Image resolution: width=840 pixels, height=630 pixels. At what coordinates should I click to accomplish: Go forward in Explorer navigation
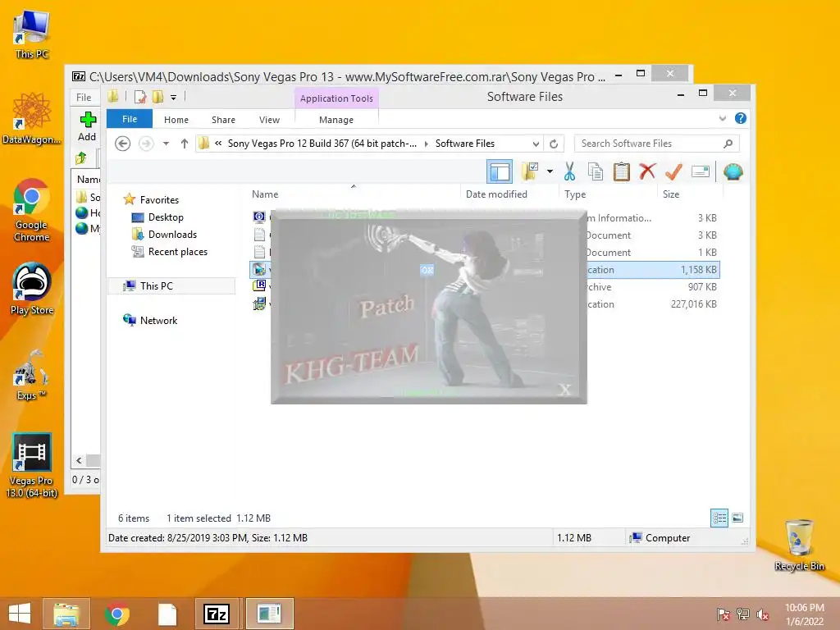click(146, 144)
